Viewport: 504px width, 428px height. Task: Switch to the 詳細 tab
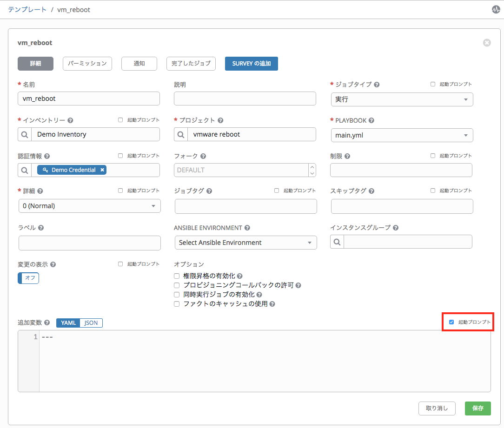coord(35,64)
